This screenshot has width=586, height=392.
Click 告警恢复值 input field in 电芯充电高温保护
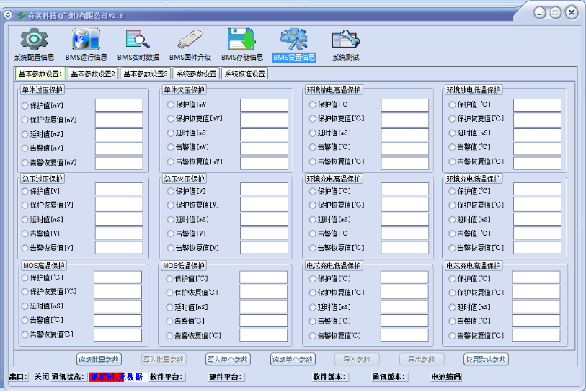[536, 335]
